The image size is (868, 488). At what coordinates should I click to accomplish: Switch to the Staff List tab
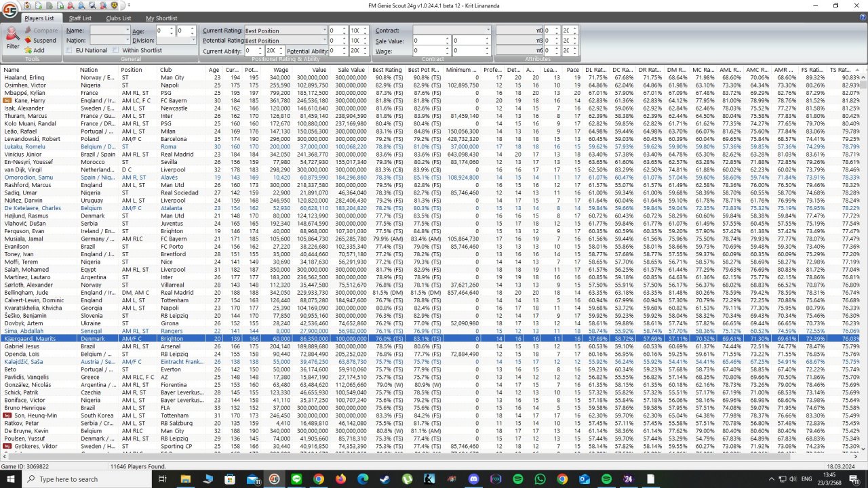pos(80,18)
